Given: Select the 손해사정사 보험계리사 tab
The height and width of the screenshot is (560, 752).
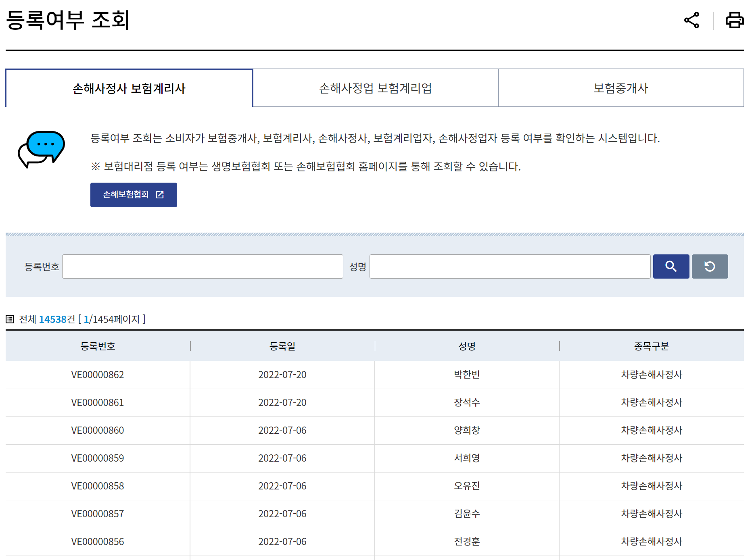Looking at the screenshot, I should pyautogui.click(x=129, y=88).
